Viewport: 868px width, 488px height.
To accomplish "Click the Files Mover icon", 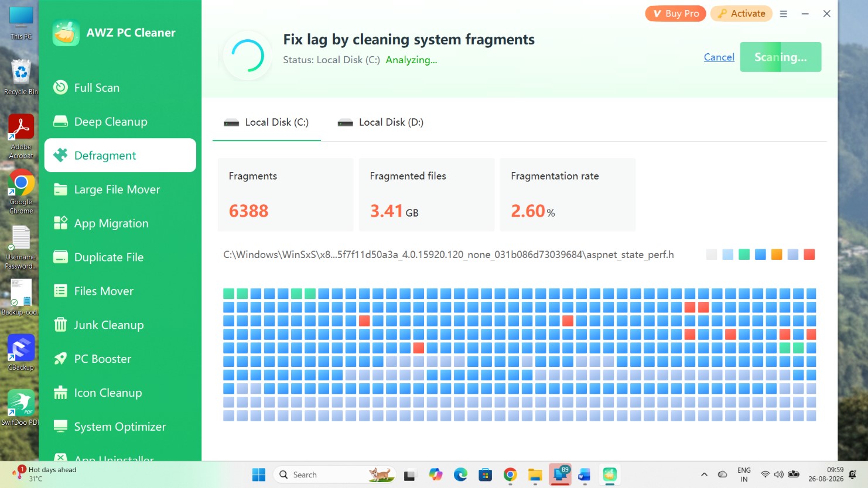I will (60, 291).
